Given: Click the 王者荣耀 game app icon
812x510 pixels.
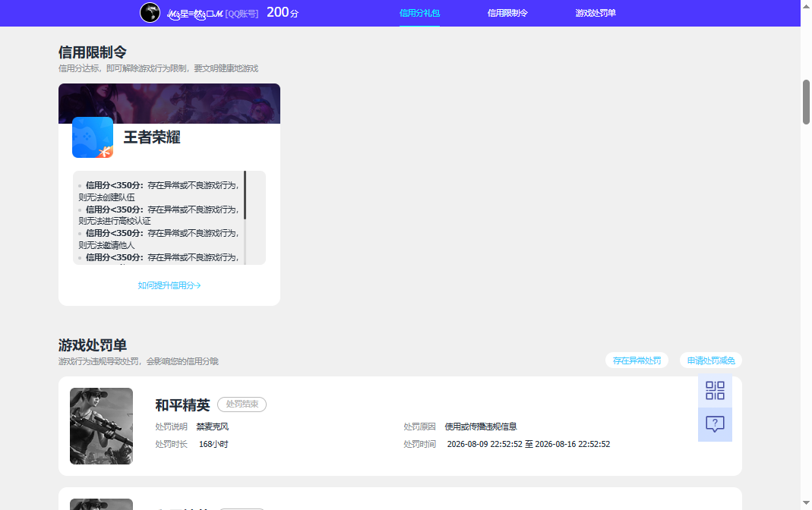Looking at the screenshot, I should pos(93,137).
